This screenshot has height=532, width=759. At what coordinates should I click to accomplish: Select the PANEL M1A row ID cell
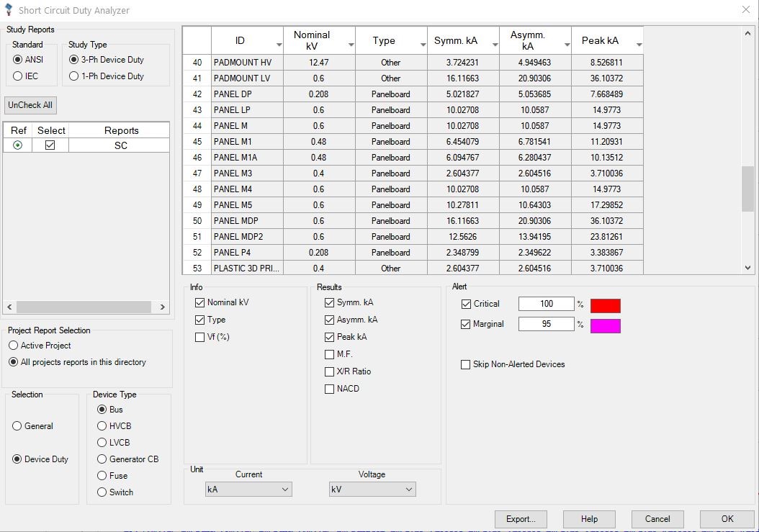247,158
